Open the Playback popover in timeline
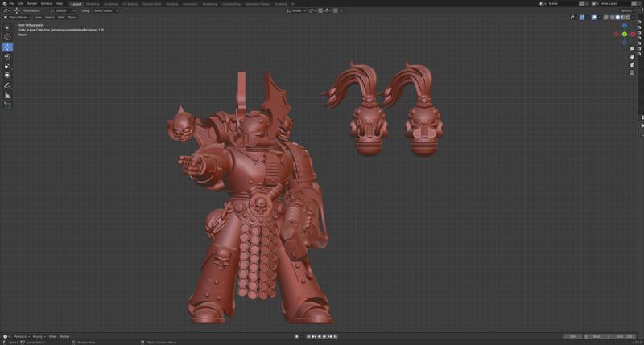Screen dimensions: 644x345 21,336
